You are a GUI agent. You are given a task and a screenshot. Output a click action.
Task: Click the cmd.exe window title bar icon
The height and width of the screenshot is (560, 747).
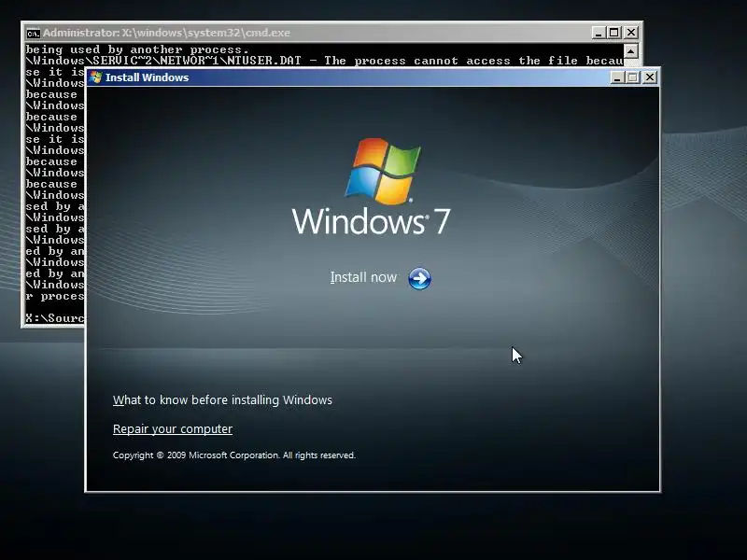33,34
